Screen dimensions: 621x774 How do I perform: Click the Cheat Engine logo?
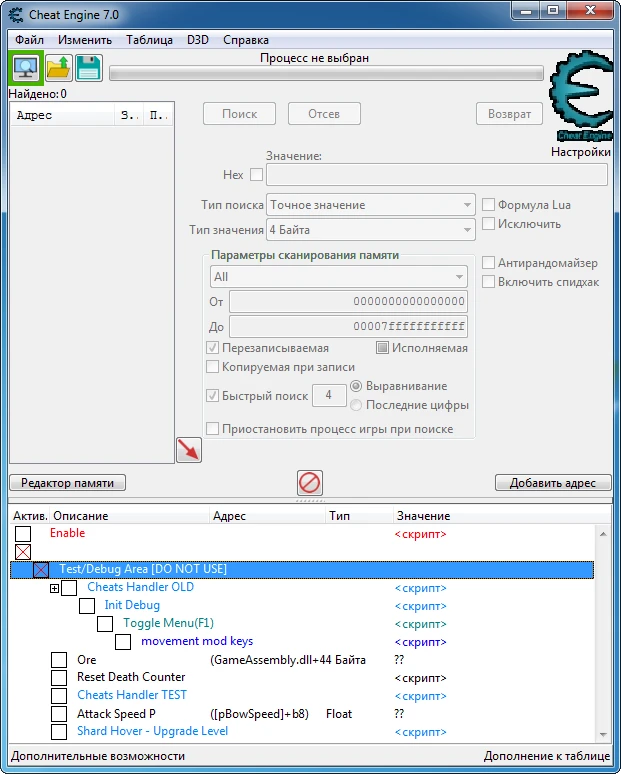(x=581, y=96)
